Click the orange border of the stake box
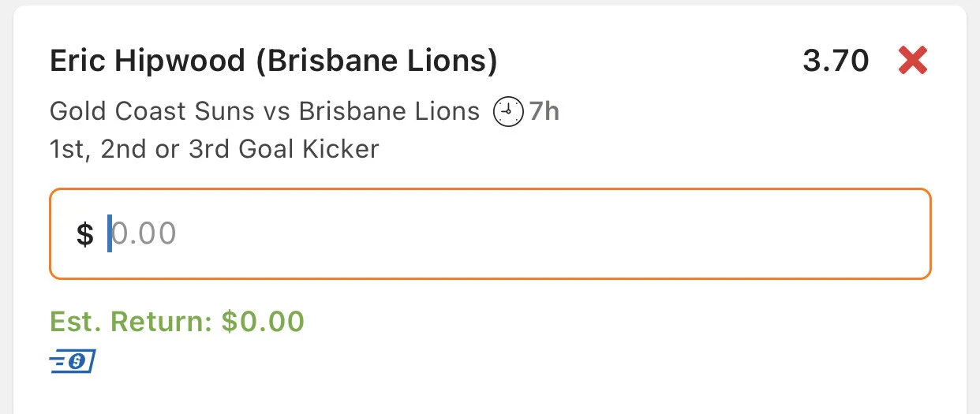980x414 pixels. 489,189
